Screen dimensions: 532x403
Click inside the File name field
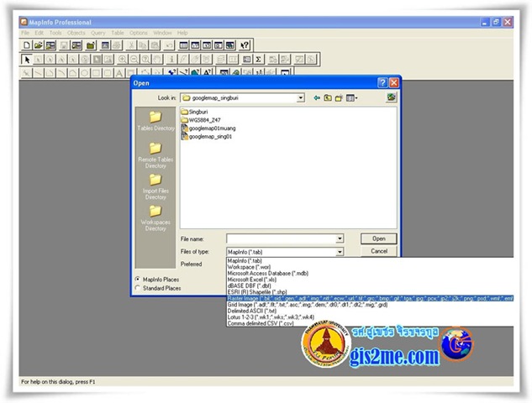coord(282,239)
